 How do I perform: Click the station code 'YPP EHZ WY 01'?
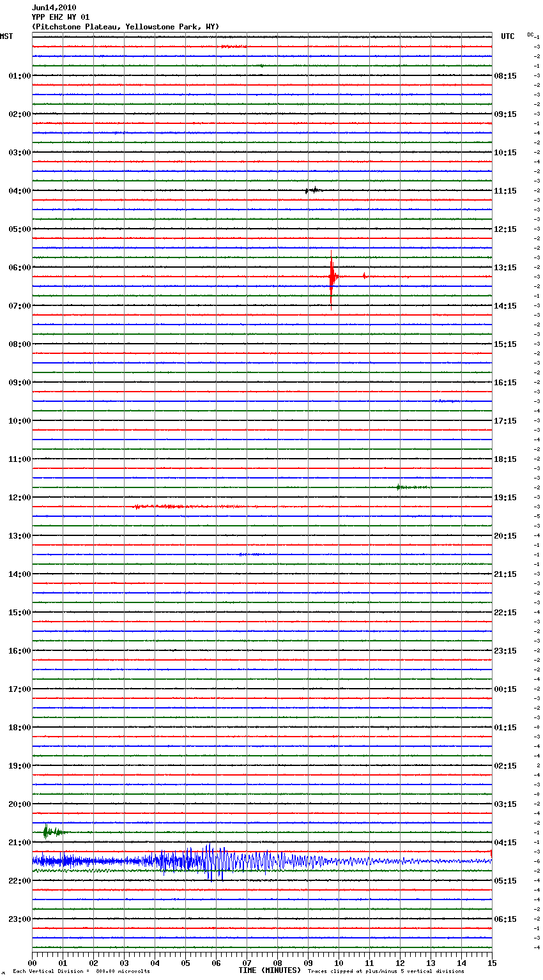pos(61,17)
